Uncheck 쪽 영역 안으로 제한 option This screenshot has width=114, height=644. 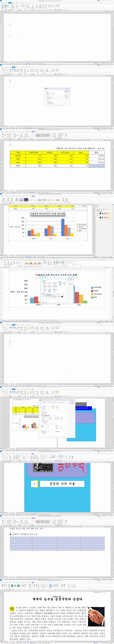pyautogui.click(x=42, y=421)
